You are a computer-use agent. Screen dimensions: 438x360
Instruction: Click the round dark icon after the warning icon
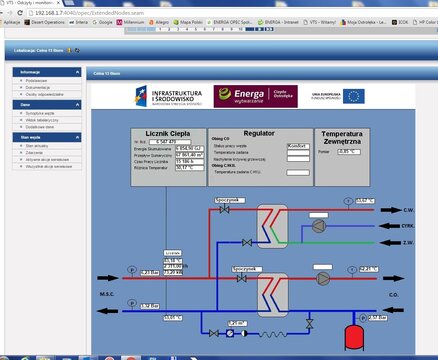pyautogui.click(x=77, y=51)
